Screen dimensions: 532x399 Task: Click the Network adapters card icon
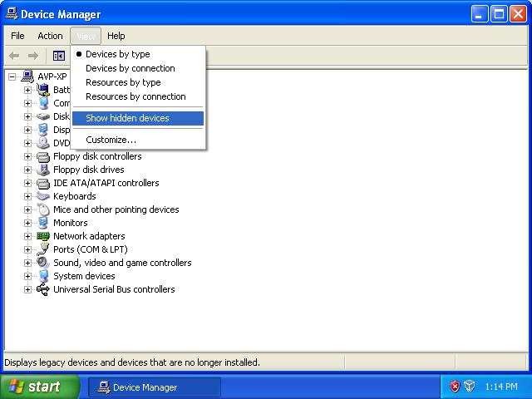43,236
